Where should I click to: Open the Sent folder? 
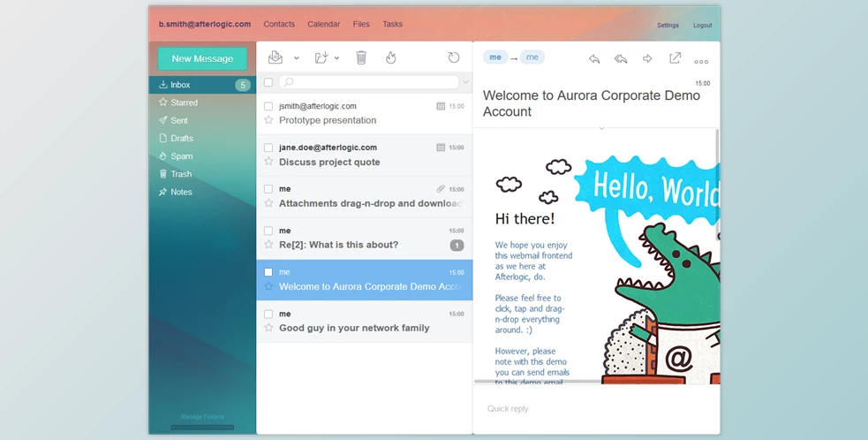click(x=202, y=120)
